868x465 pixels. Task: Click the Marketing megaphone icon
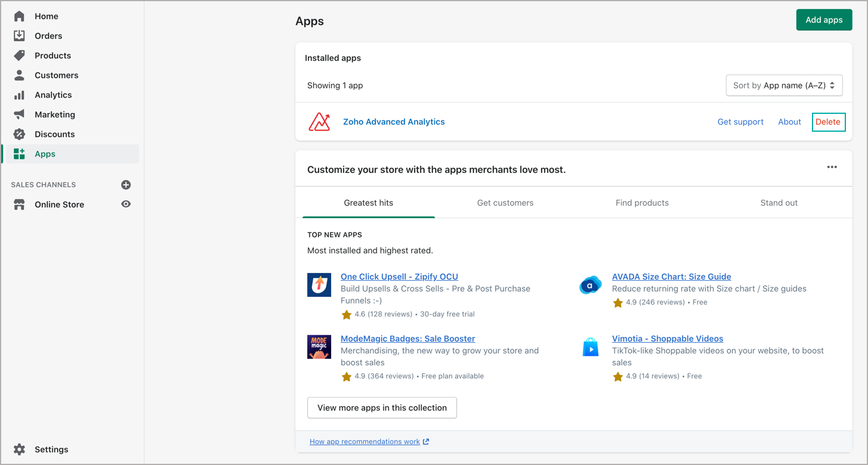pyautogui.click(x=19, y=114)
